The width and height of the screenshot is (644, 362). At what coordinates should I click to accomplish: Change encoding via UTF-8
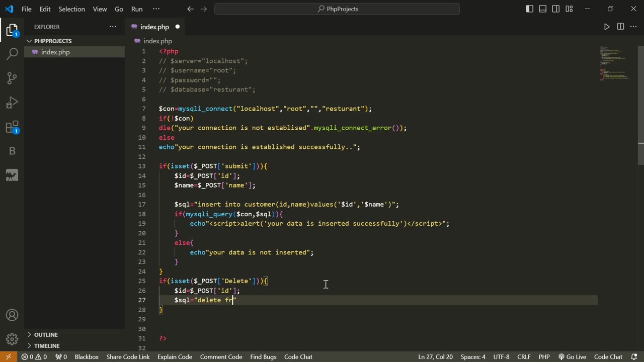(502, 356)
